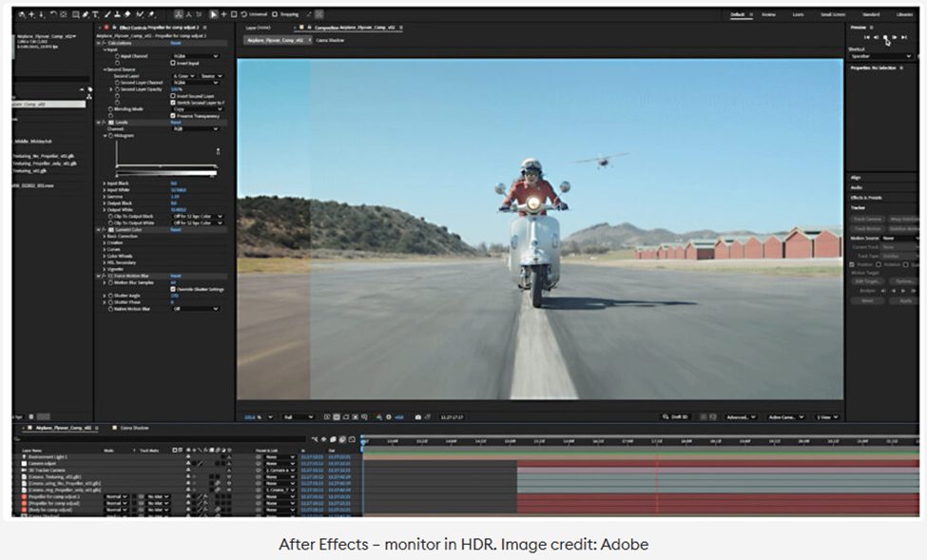Step forward one frame in Preview
This screenshot has width=927, height=560.
click(895, 37)
